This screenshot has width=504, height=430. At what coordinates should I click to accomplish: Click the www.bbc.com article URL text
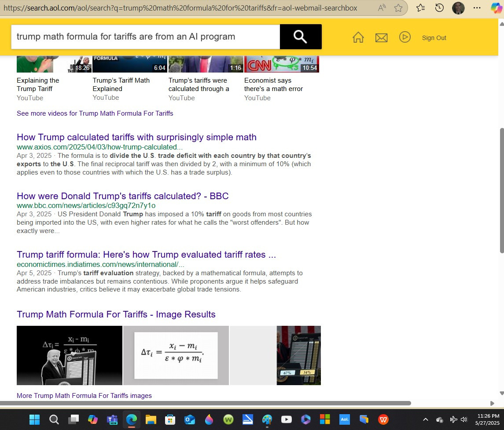click(86, 205)
